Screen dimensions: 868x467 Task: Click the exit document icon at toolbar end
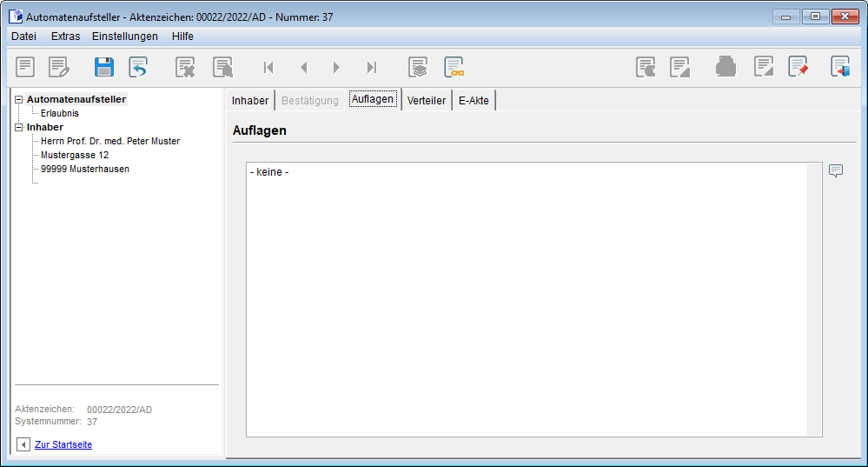click(x=840, y=67)
